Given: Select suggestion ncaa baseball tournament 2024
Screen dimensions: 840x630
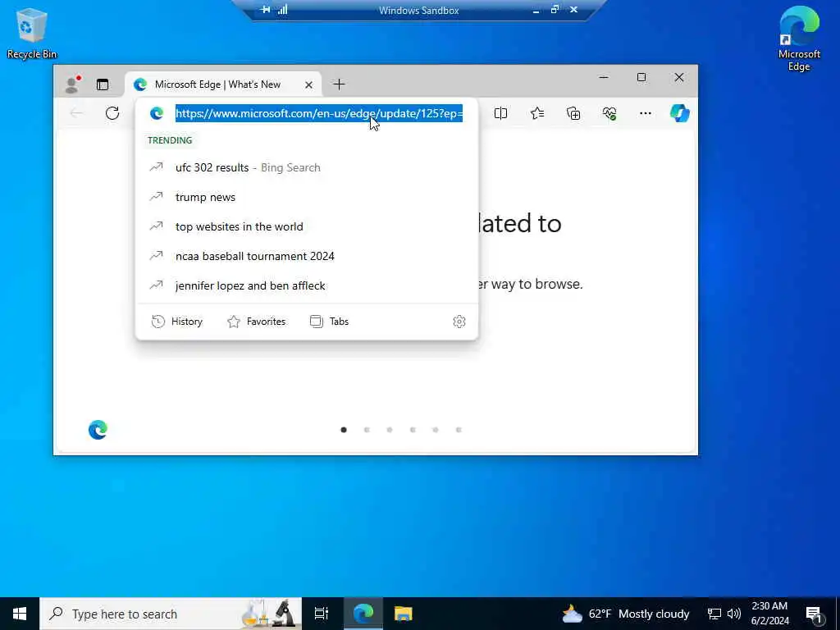Looking at the screenshot, I should (307, 256).
